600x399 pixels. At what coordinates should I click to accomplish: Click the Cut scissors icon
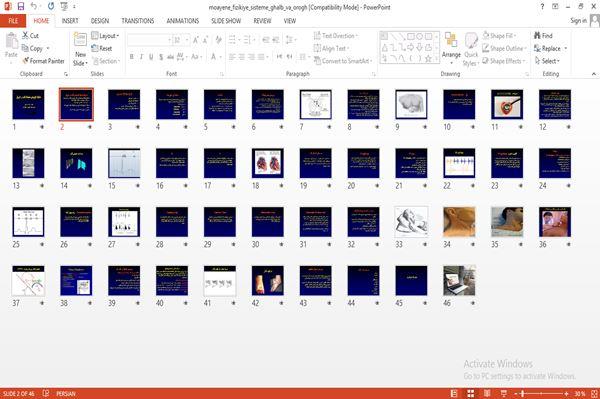click(25, 36)
